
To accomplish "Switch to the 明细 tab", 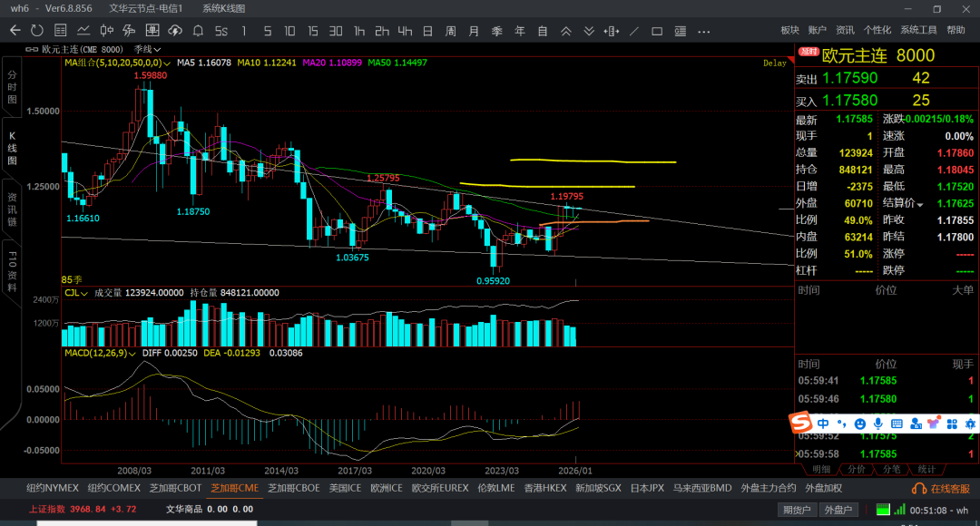I will coord(820,469).
